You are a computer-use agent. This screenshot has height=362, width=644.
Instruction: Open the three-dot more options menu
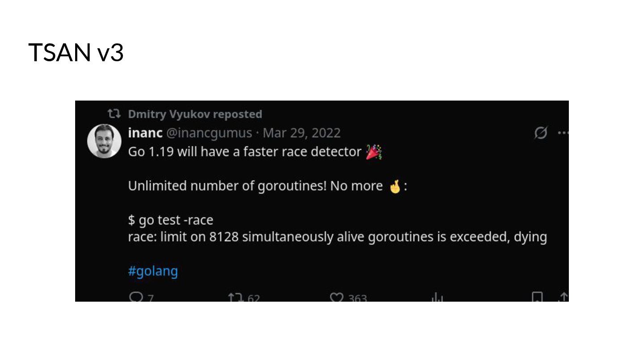563,133
